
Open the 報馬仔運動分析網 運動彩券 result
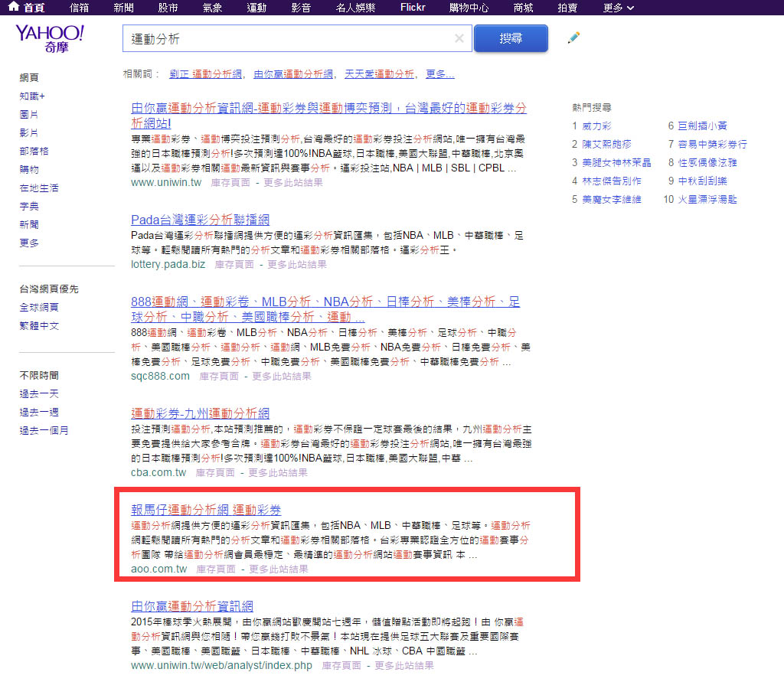(206, 510)
